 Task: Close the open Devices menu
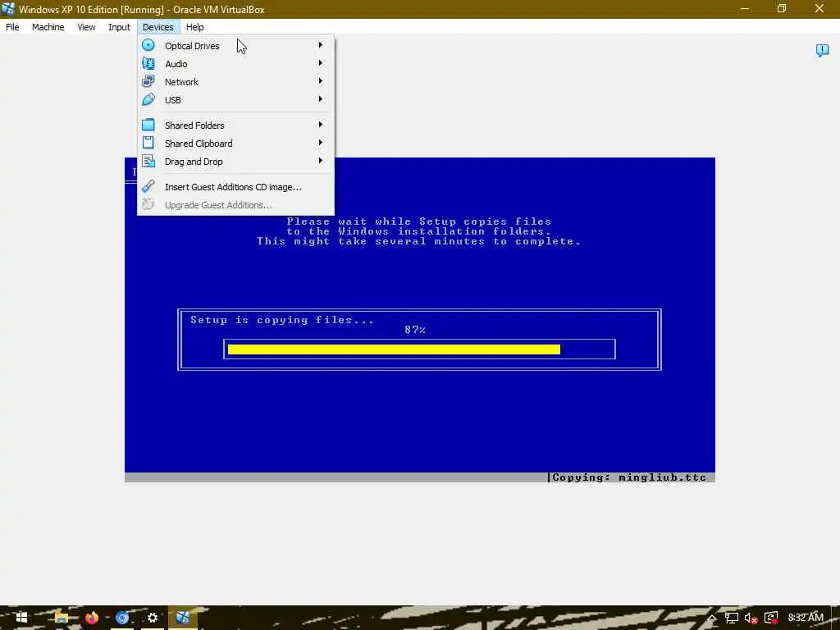158,27
